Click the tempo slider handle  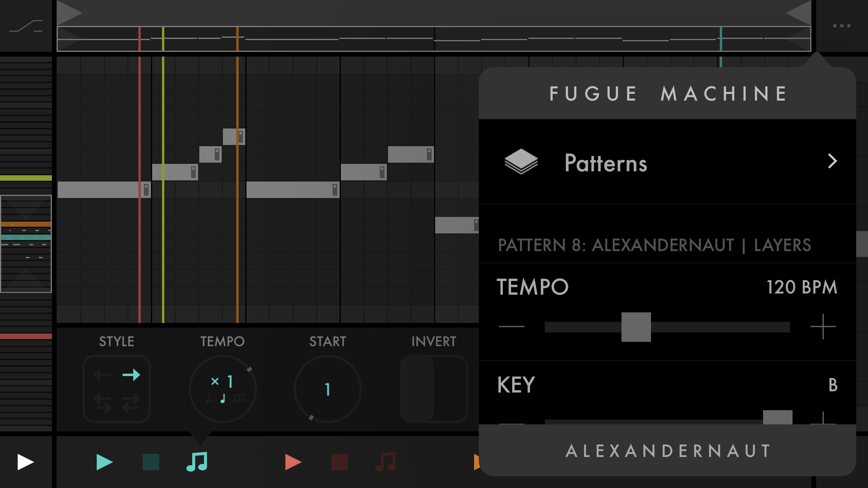coord(636,327)
